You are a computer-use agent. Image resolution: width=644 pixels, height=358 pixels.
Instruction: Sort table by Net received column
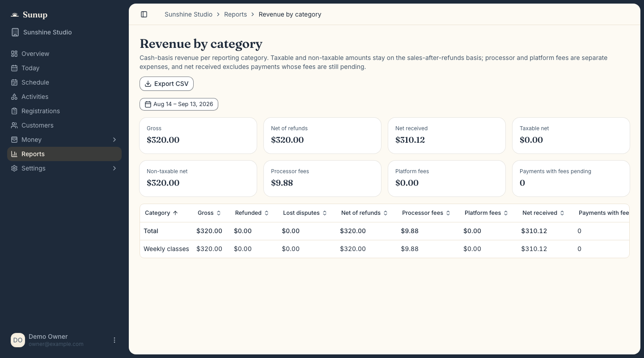tap(543, 213)
